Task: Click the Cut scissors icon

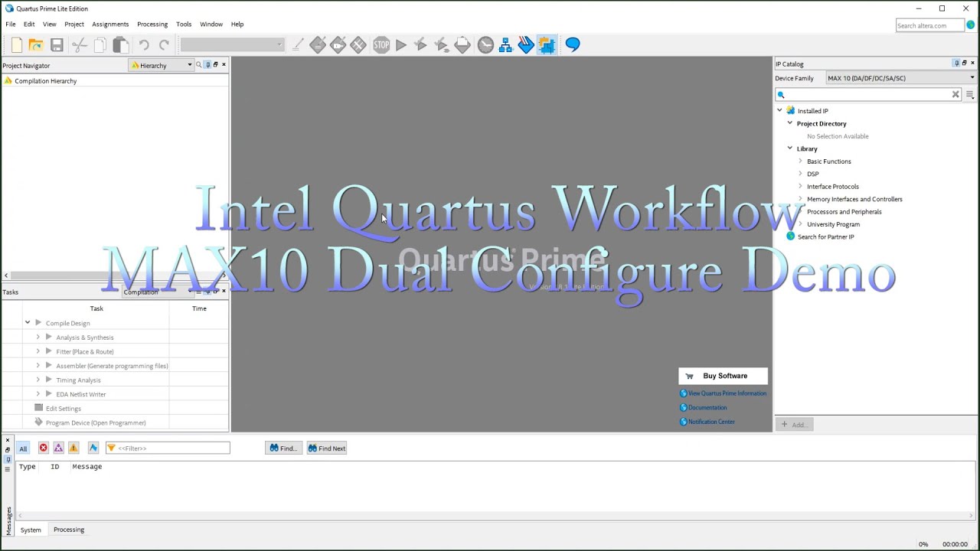Action: 79,45
